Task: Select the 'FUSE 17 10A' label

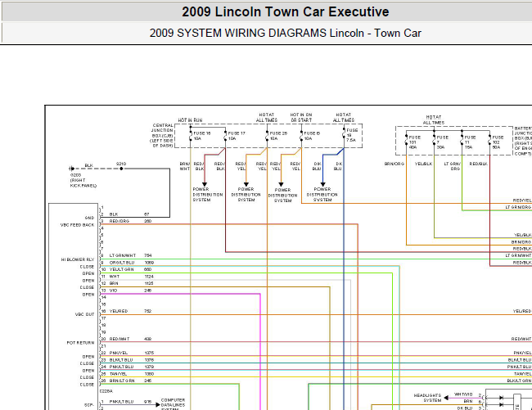Action: coord(237,136)
